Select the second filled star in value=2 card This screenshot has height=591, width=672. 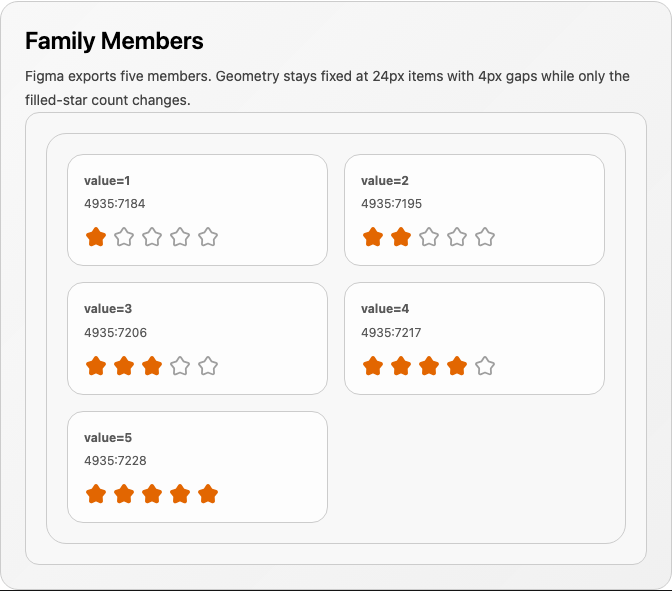(401, 237)
